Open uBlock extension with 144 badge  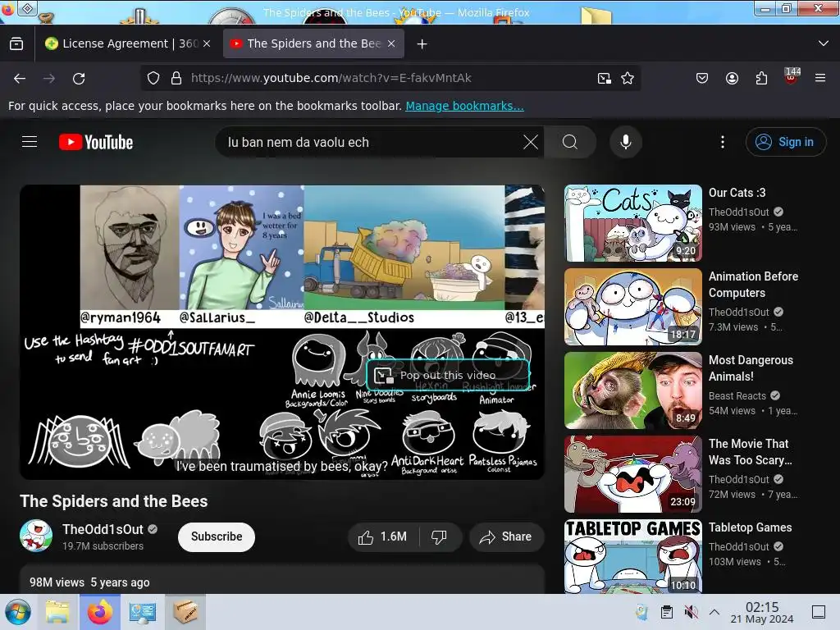pyautogui.click(x=791, y=77)
